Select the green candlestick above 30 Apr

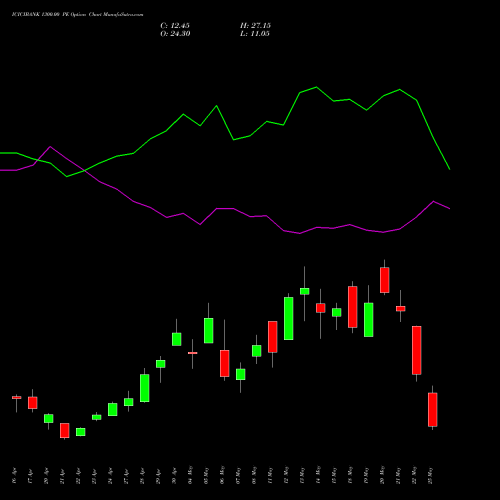(177, 339)
